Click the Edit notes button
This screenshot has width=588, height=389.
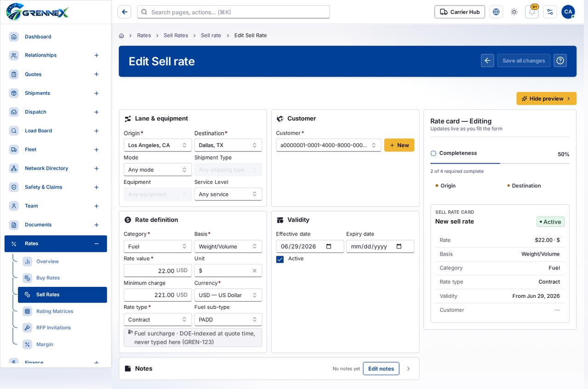pos(381,369)
